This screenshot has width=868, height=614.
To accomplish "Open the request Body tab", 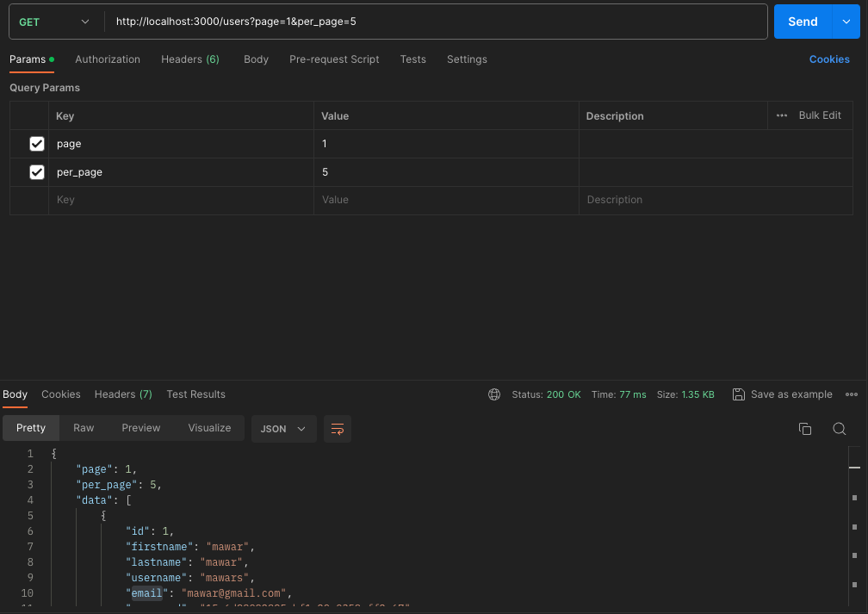I will (x=256, y=59).
